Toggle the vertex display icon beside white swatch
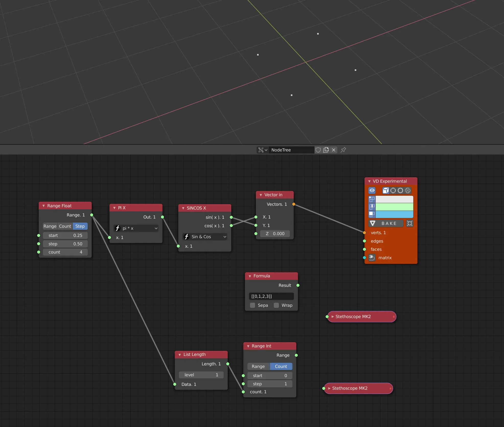This screenshot has width=504, height=427. pos(372,199)
